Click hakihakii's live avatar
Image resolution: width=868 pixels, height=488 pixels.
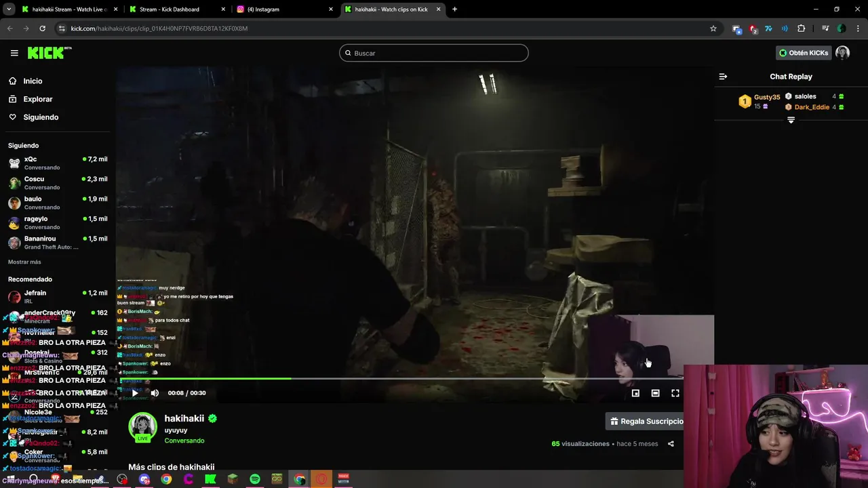(142, 427)
